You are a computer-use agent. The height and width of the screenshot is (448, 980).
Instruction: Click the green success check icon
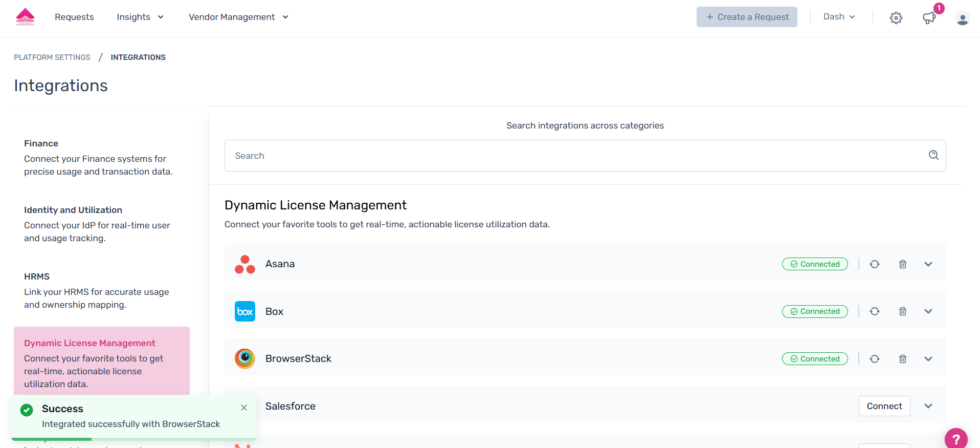click(27, 410)
